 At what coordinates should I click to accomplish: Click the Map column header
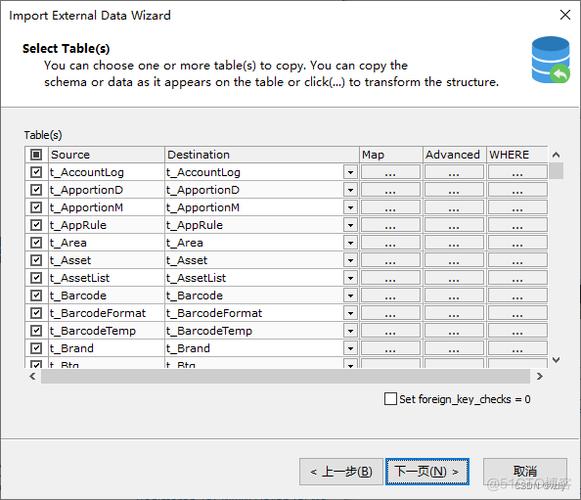coord(391,154)
